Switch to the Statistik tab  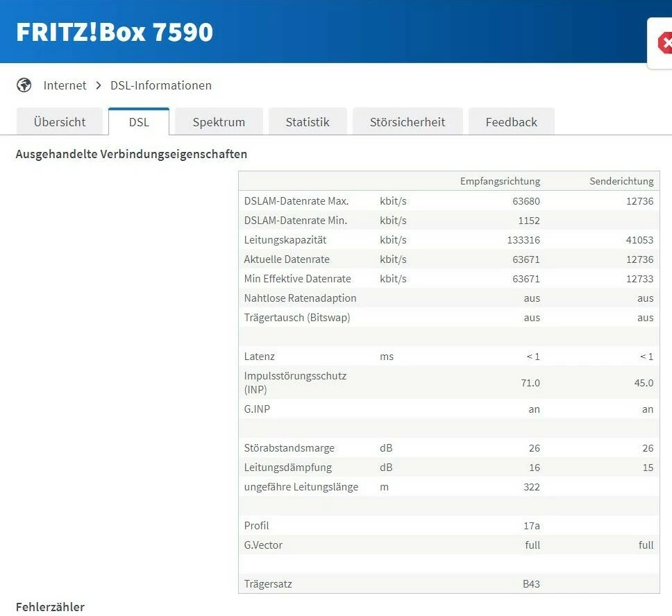pyautogui.click(x=308, y=122)
